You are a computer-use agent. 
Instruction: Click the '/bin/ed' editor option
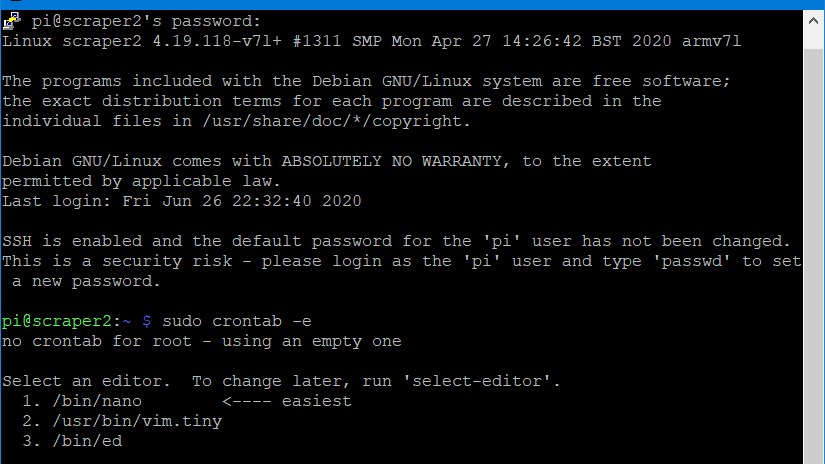pyautogui.click(x=87, y=441)
